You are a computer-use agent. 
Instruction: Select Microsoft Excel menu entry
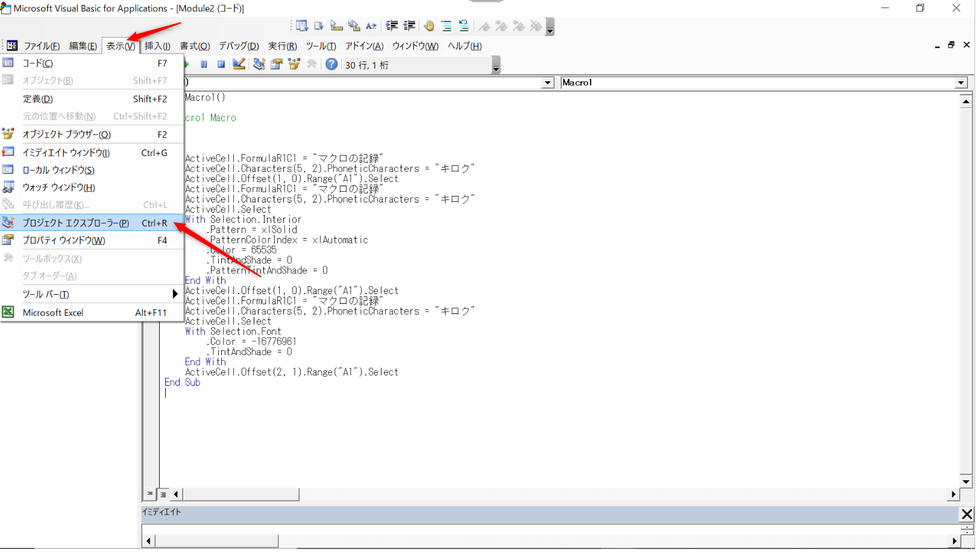pos(92,313)
